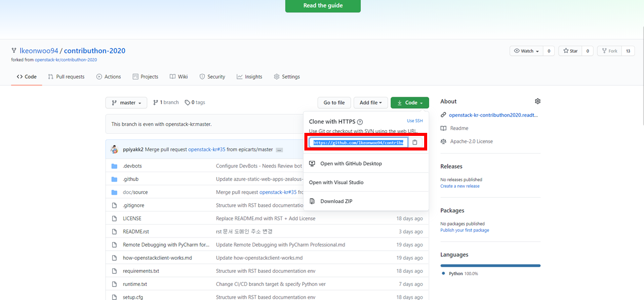This screenshot has height=300, width=644.
Task: Expand the commit message ellipsis button
Action: (x=279, y=150)
